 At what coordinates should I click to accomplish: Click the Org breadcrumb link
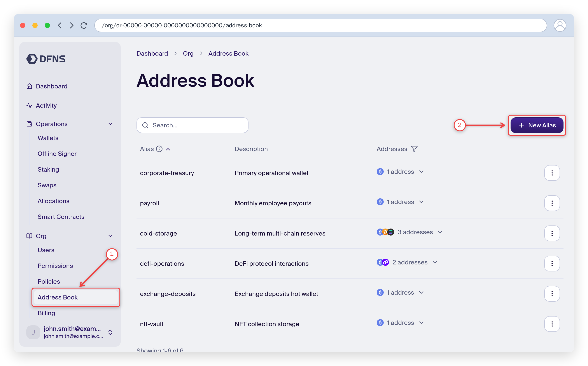pyautogui.click(x=188, y=53)
